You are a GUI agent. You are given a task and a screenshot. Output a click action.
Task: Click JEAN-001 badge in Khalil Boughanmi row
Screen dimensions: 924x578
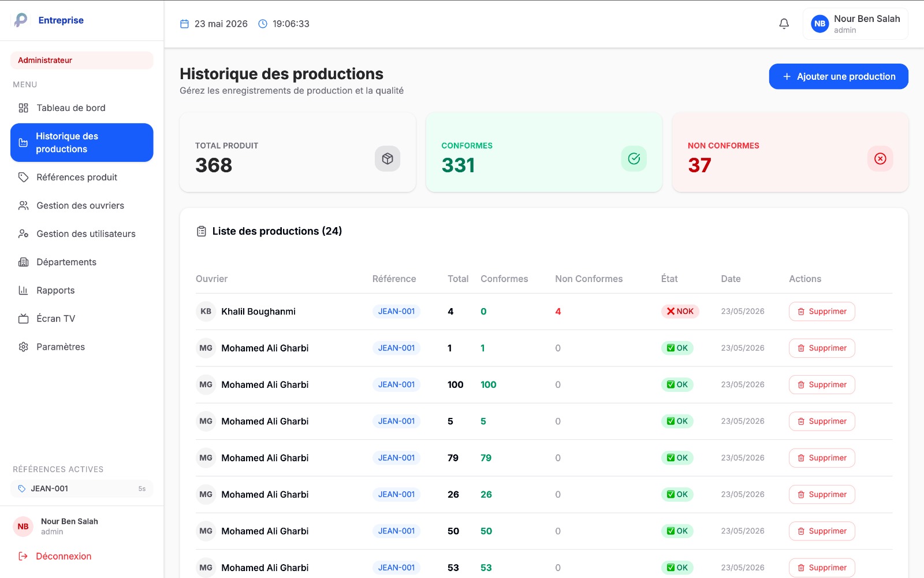point(396,312)
